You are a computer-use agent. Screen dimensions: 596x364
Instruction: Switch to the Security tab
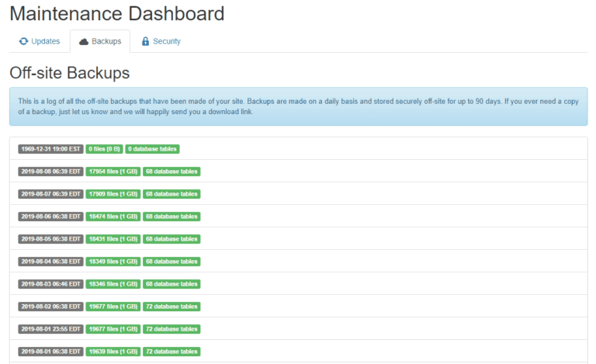click(161, 41)
